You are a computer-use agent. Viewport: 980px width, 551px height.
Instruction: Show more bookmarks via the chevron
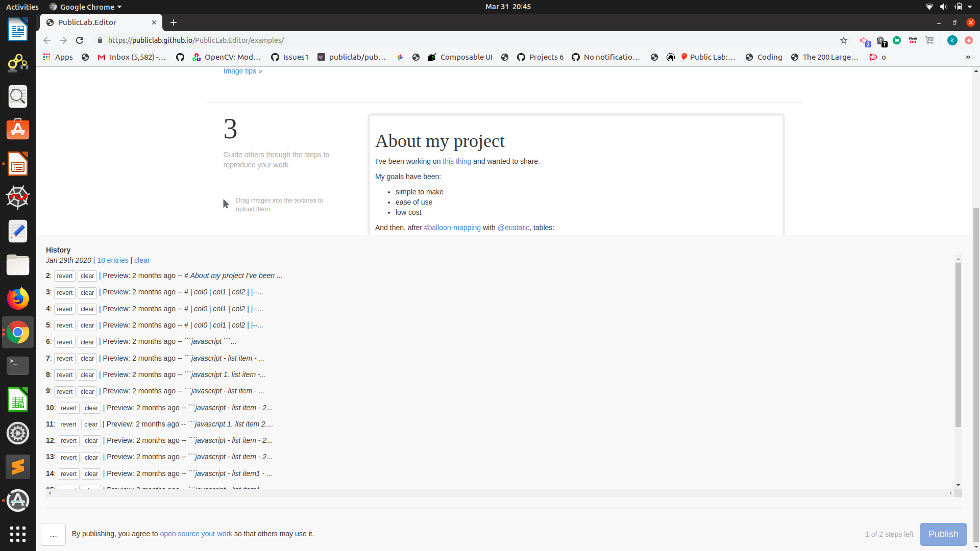point(968,57)
